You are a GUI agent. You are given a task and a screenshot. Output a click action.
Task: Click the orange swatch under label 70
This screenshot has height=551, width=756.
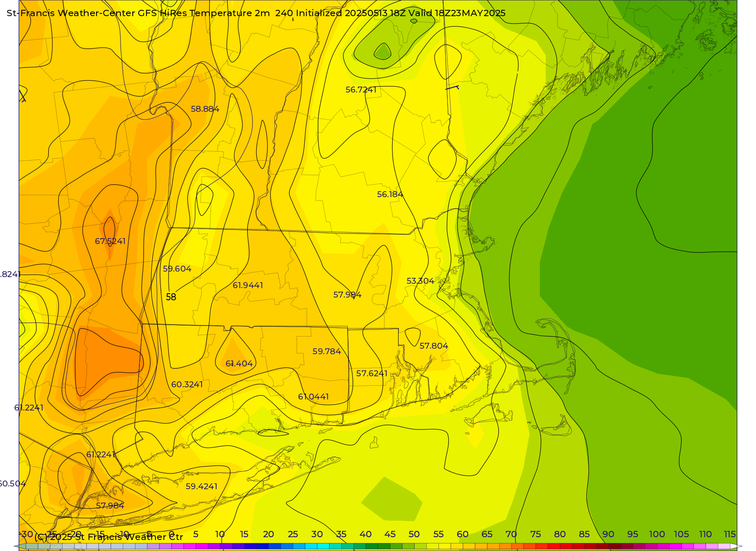point(506,546)
